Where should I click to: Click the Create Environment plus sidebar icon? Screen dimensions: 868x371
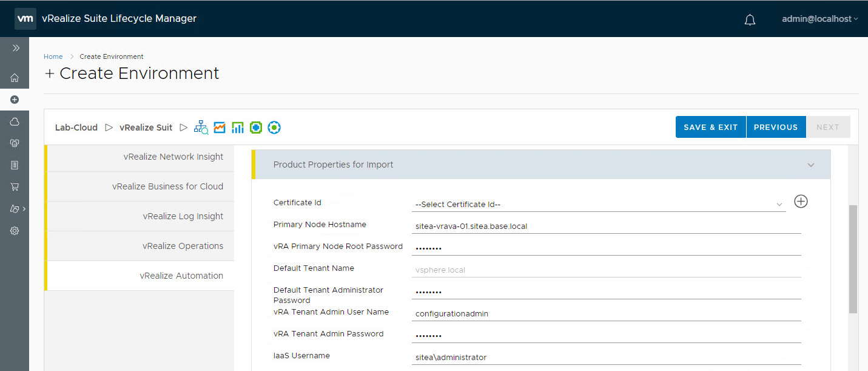(x=15, y=100)
